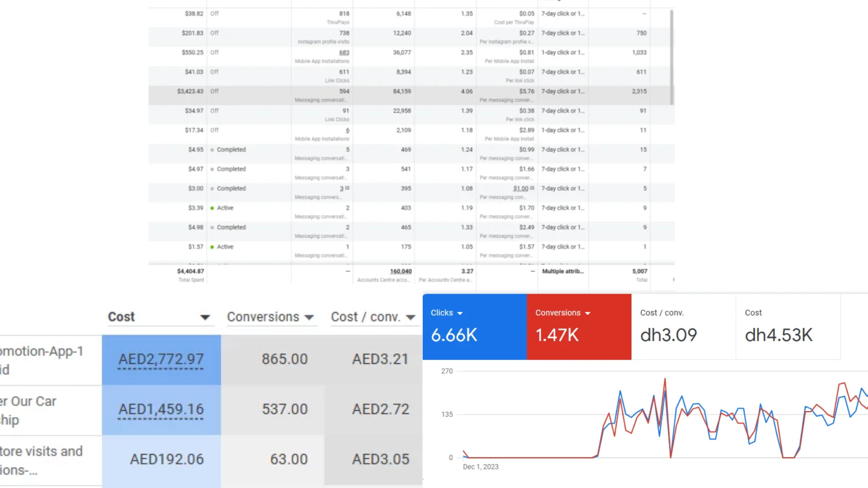
Task: Click Completed status in the $4.97 row
Action: click(x=231, y=169)
